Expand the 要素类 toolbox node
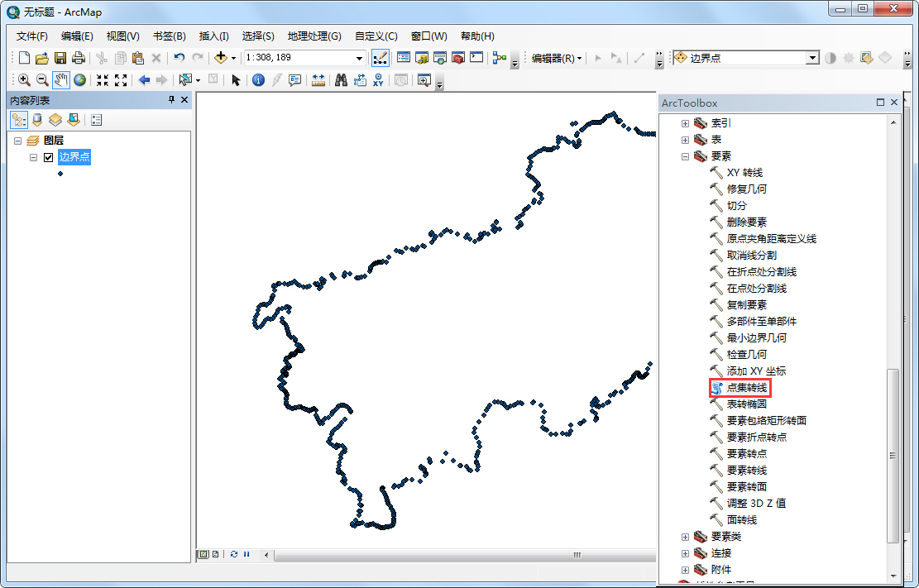The width and height of the screenshot is (919, 588). tap(685, 536)
